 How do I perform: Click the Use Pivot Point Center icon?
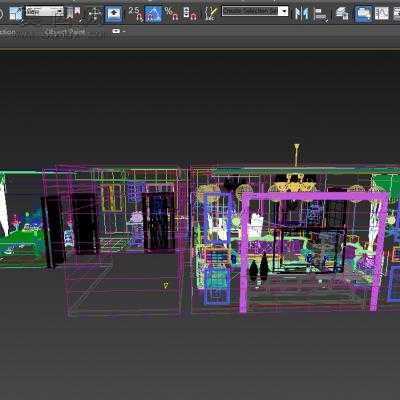[x=73, y=13]
